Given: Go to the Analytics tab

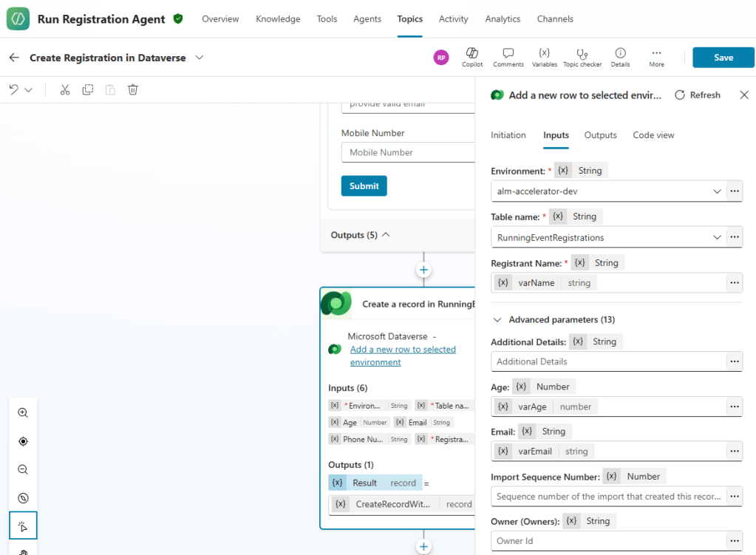Looking at the screenshot, I should tap(503, 19).
